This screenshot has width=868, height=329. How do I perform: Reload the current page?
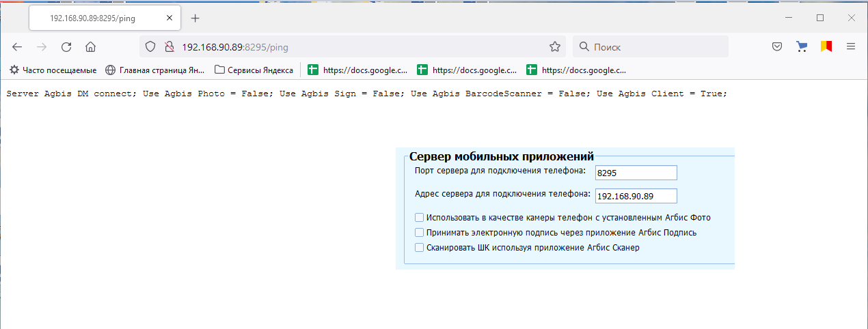[x=66, y=47]
